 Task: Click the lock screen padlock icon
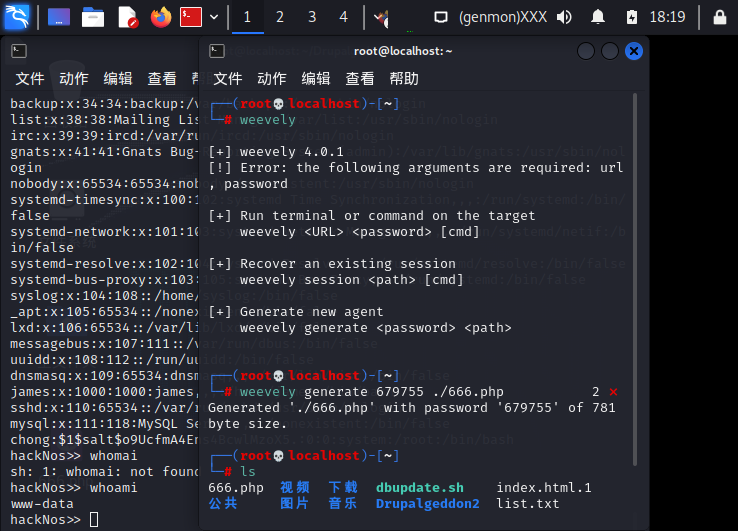(x=720, y=17)
